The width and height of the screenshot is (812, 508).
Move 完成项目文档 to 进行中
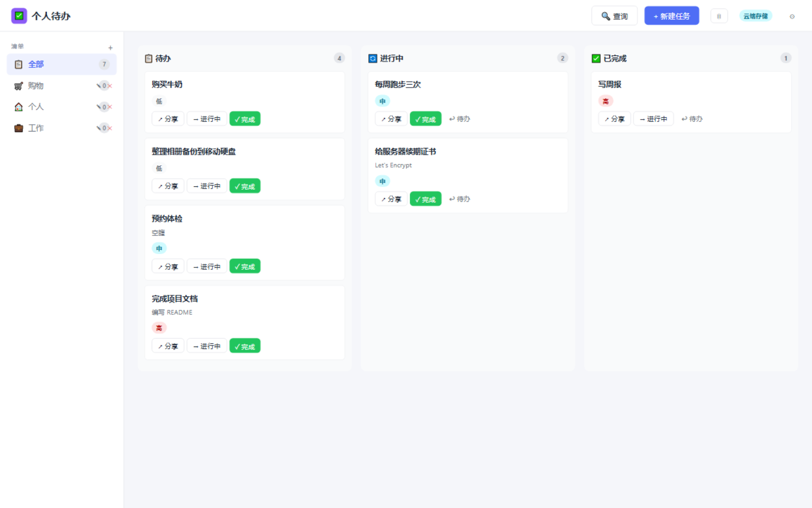[206, 346]
